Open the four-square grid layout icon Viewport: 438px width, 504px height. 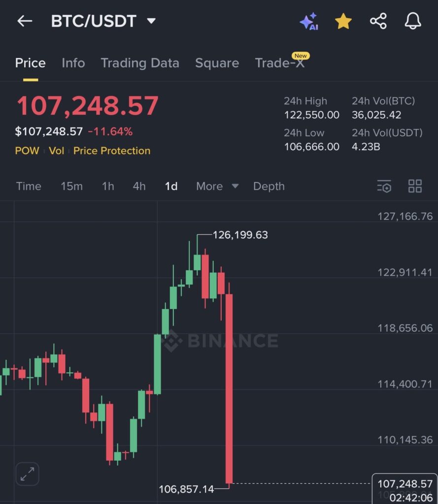415,186
